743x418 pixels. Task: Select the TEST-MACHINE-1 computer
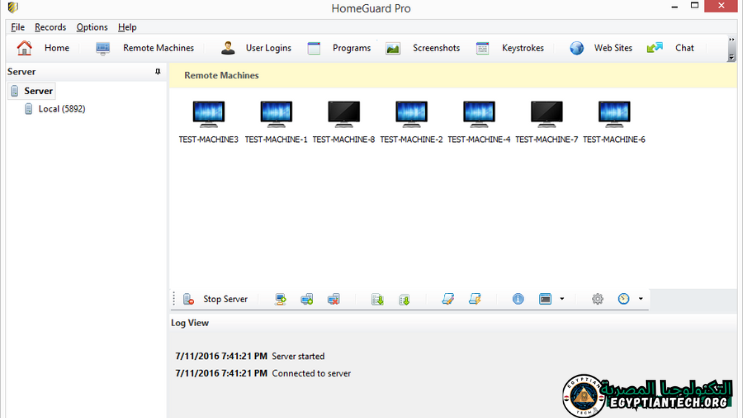pyautogui.click(x=276, y=122)
